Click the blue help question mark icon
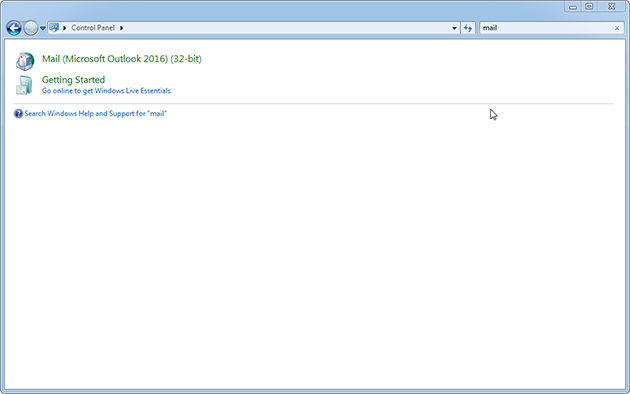This screenshot has width=630, height=394. [18, 114]
